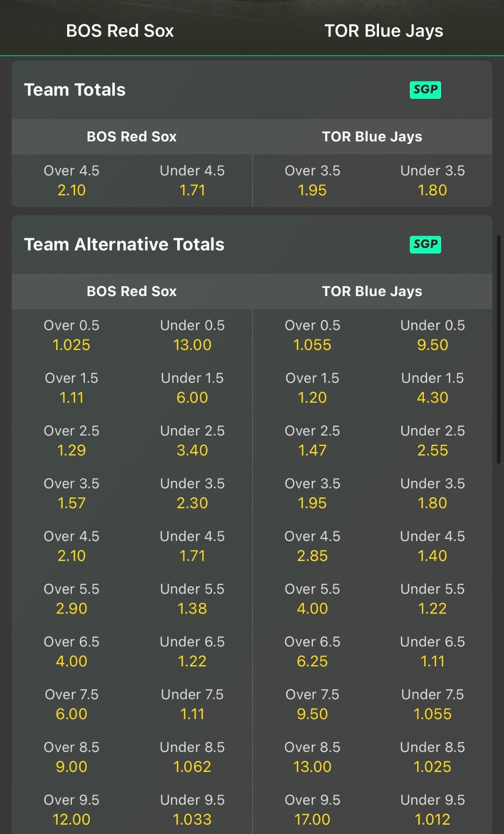Select TOR Blue Jays in the top header

(x=384, y=31)
